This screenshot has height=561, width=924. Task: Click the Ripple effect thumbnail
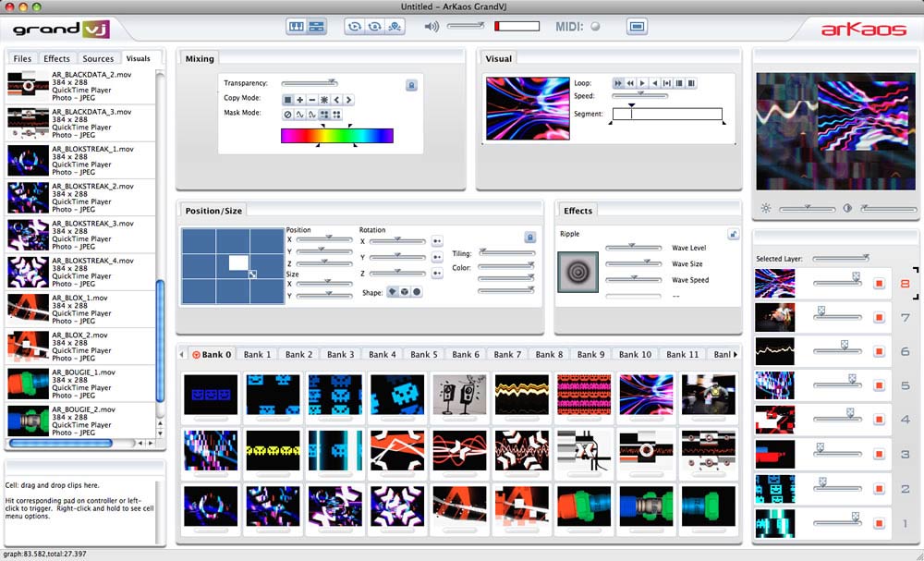coord(578,272)
